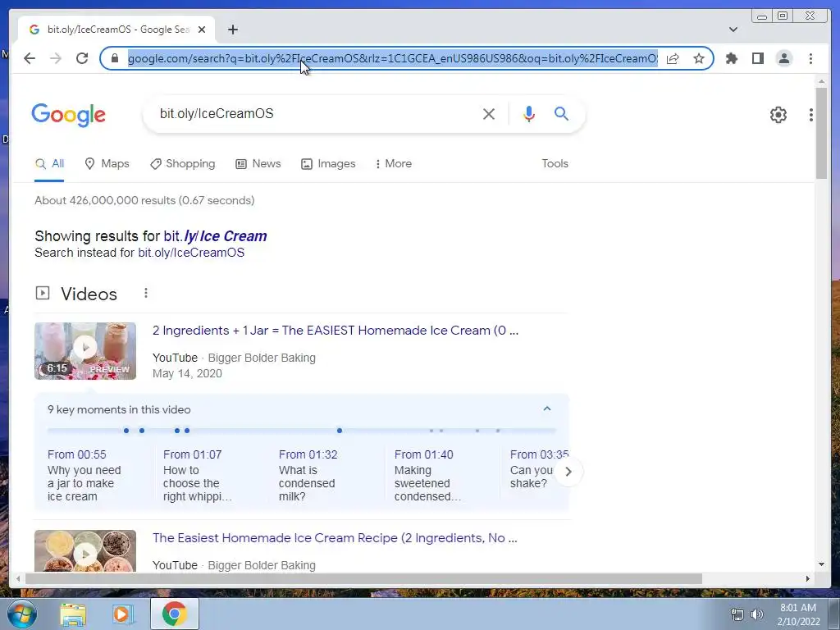Open the volume speaker tray icon
The width and height of the screenshot is (840, 630).
point(757,615)
